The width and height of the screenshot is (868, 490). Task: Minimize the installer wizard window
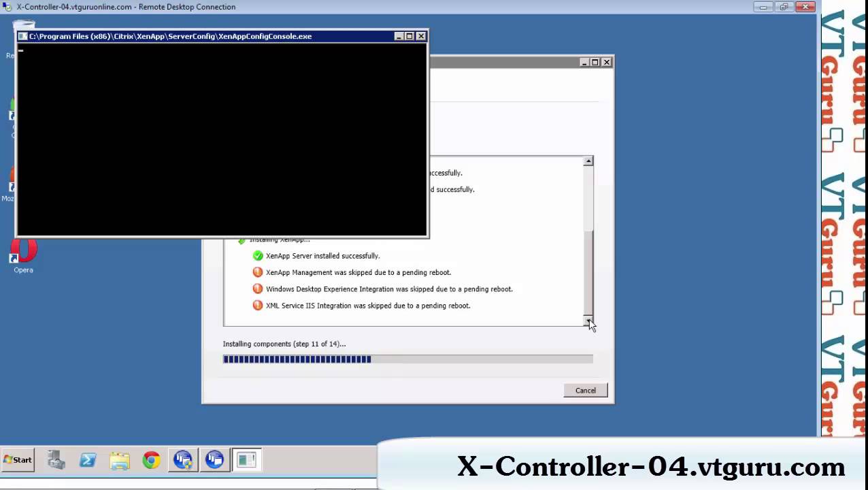584,62
